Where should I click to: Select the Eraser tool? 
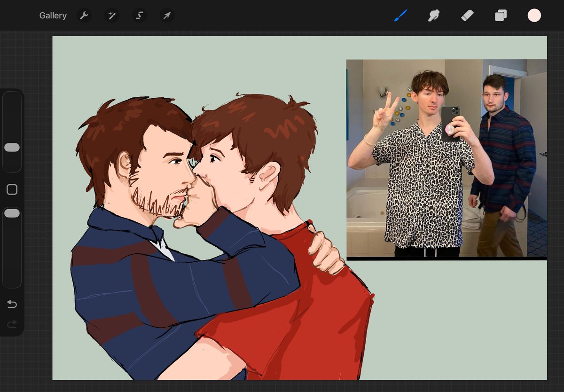[x=467, y=16]
